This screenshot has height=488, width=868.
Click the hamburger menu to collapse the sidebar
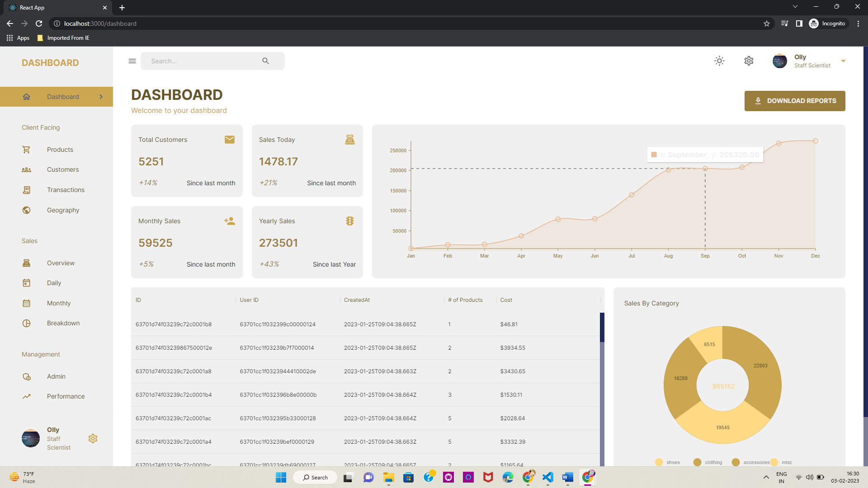(132, 61)
